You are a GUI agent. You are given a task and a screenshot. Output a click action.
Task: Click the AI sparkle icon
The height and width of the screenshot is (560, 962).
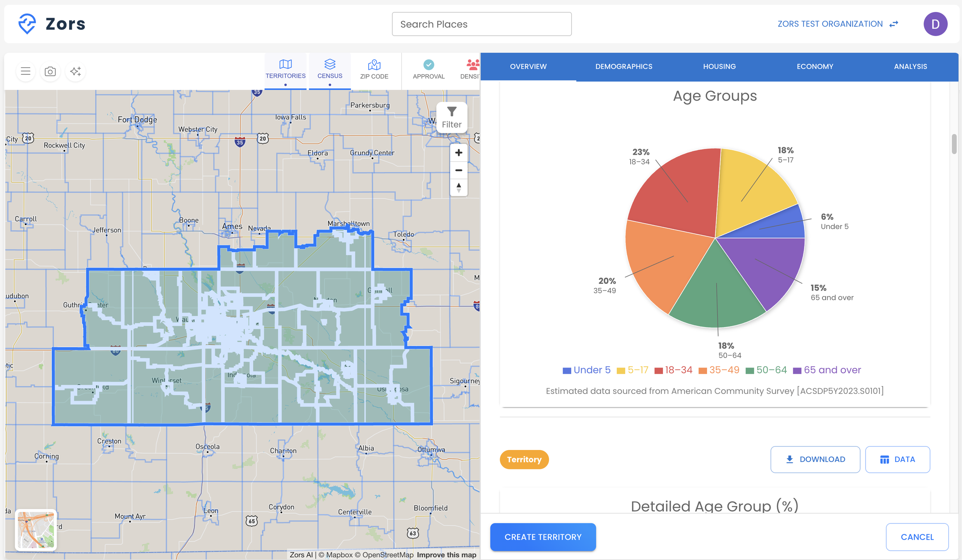(x=75, y=71)
